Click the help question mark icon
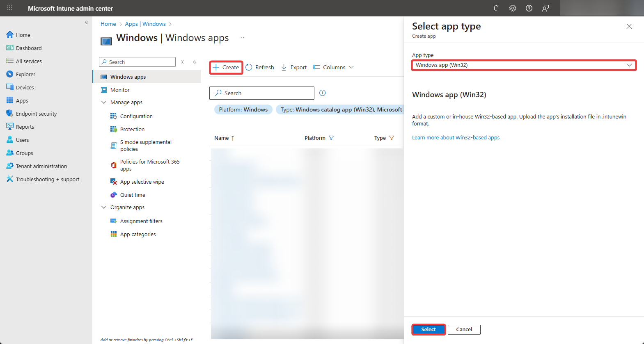644x344 pixels. tap(529, 8)
